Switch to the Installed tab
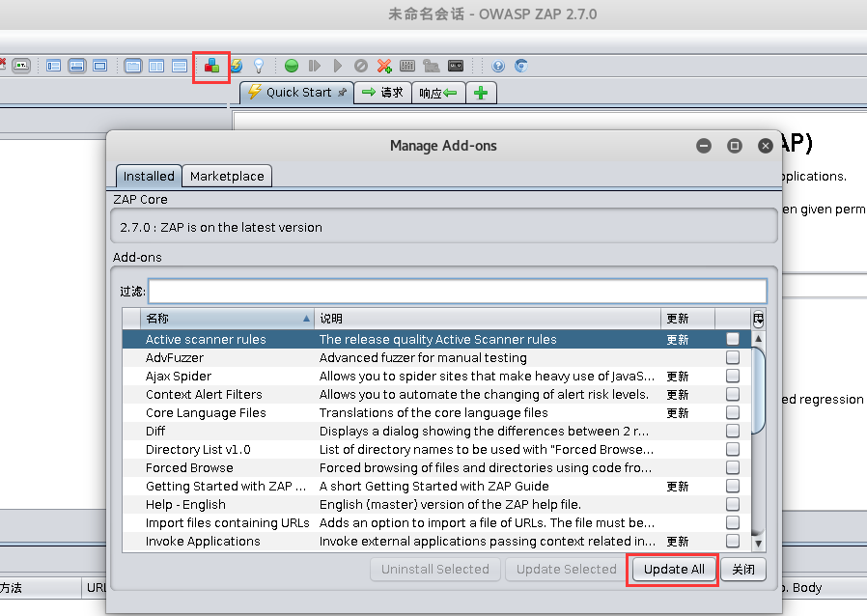Image resolution: width=867 pixels, height=616 pixels. (149, 176)
